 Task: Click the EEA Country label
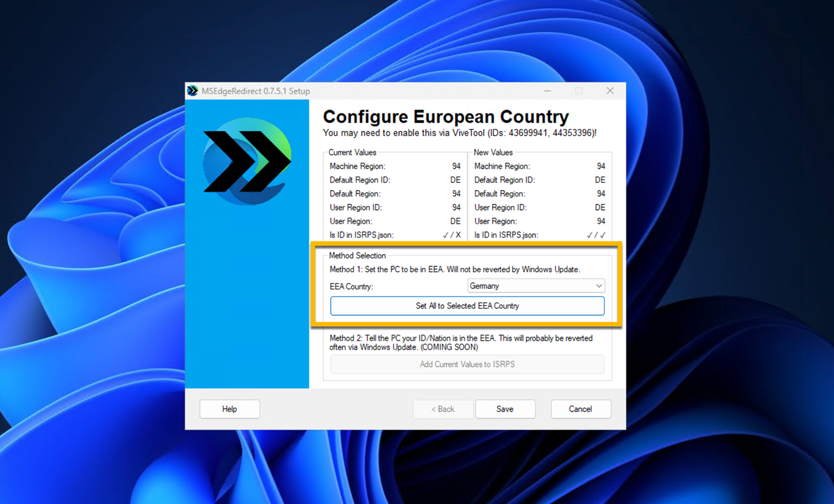click(351, 287)
